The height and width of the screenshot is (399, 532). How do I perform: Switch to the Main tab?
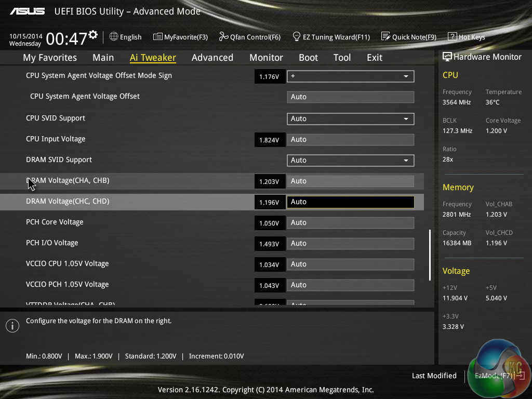pyautogui.click(x=103, y=58)
